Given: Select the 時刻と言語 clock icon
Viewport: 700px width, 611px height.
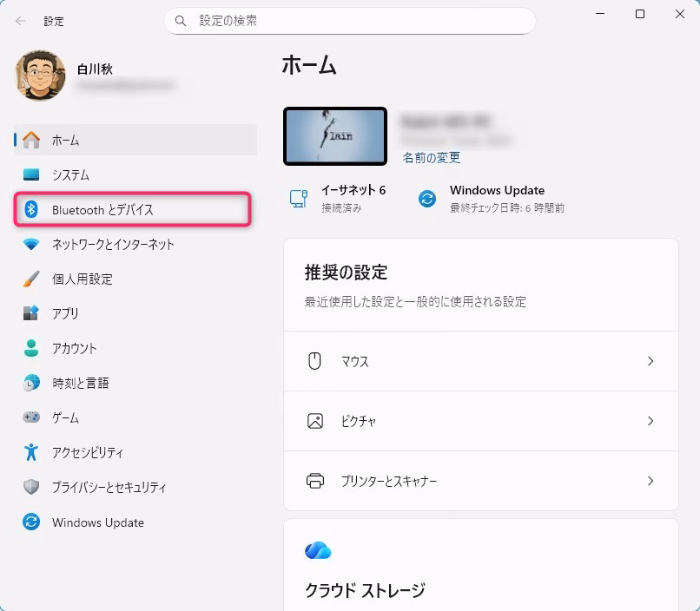Looking at the screenshot, I should (x=31, y=383).
